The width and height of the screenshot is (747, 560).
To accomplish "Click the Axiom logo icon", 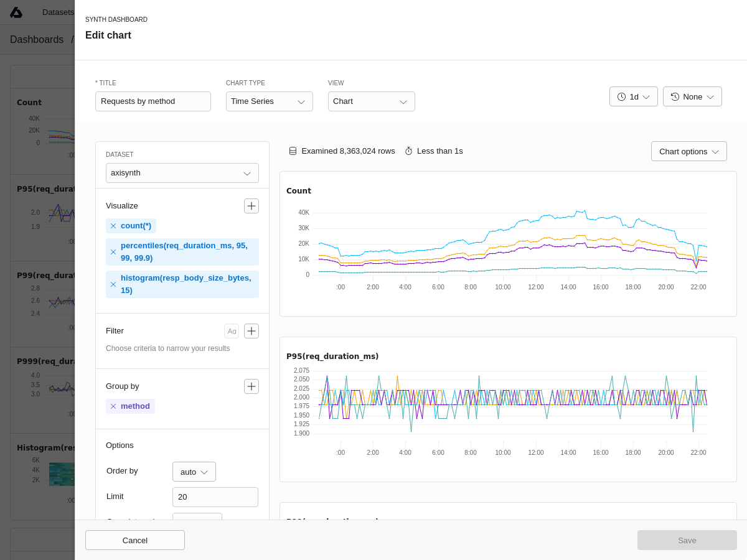I will pos(16,12).
